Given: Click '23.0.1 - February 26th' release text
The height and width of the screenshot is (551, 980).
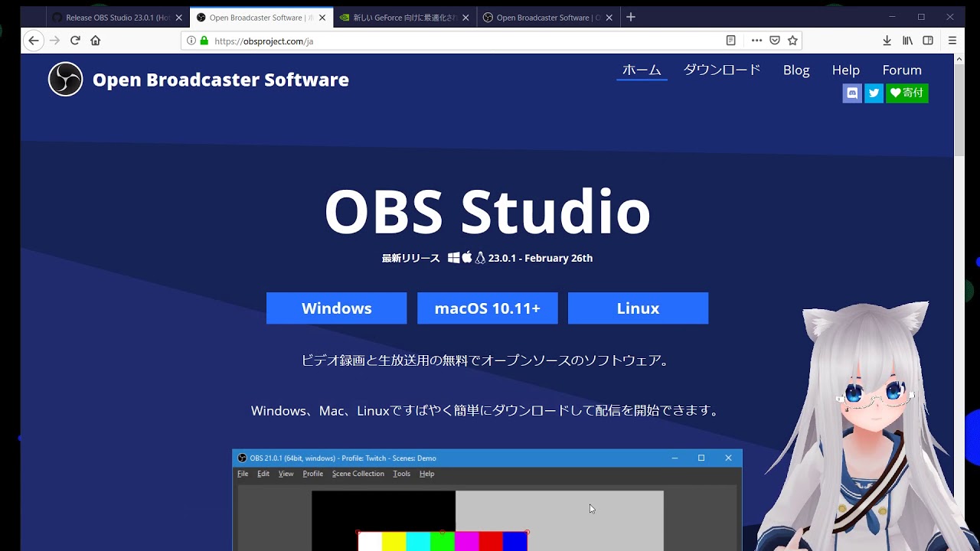Looking at the screenshot, I should click(541, 258).
